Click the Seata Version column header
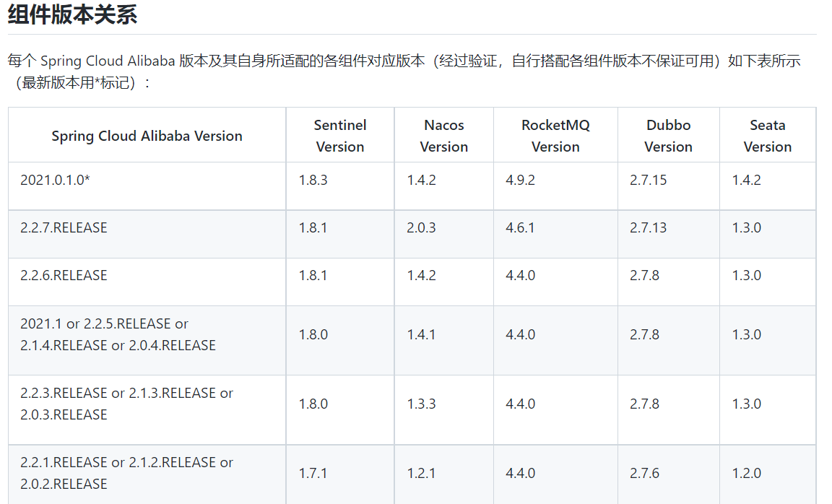The height and width of the screenshot is (504, 832). tap(768, 136)
